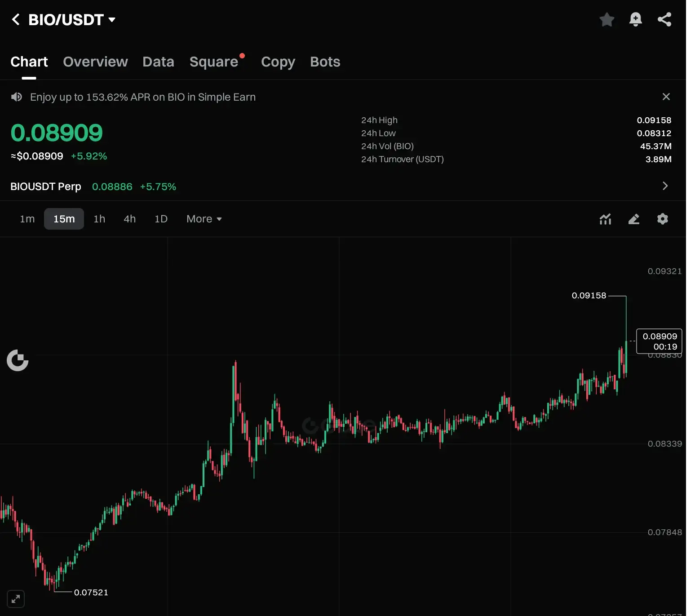Select the 4h timeframe
The height and width of the screenshot is (616, 695).
tap(130, 219)
